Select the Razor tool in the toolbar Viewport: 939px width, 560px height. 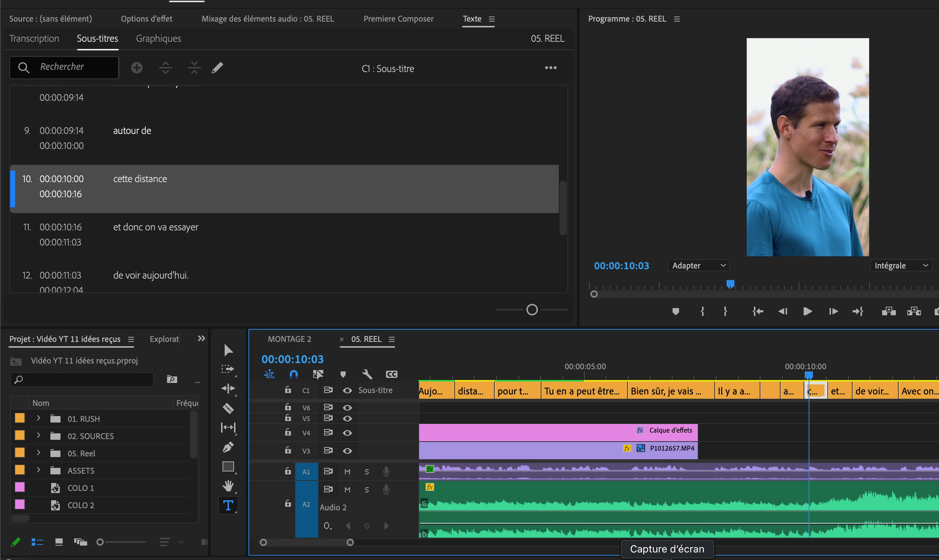point(228,408)
